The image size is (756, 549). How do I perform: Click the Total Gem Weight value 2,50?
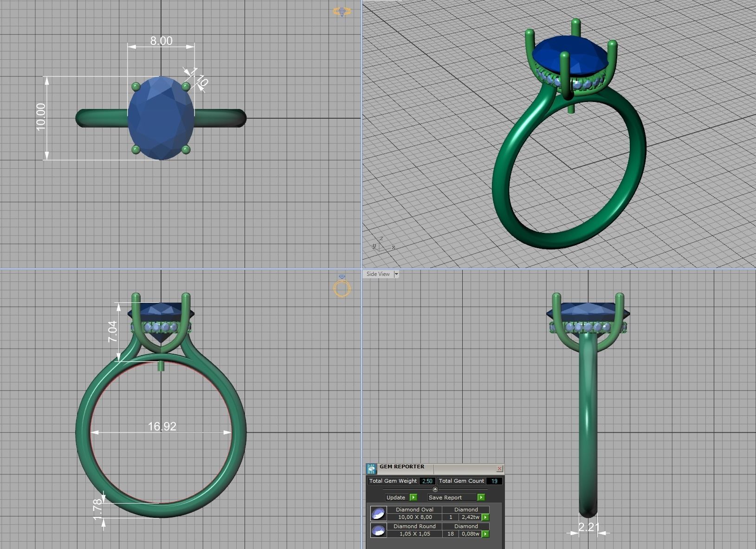427,481
